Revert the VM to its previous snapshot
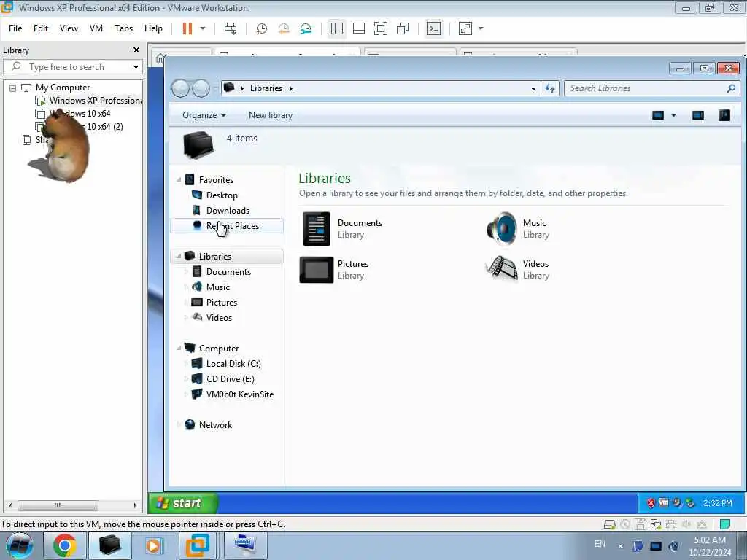 point(284,28)
